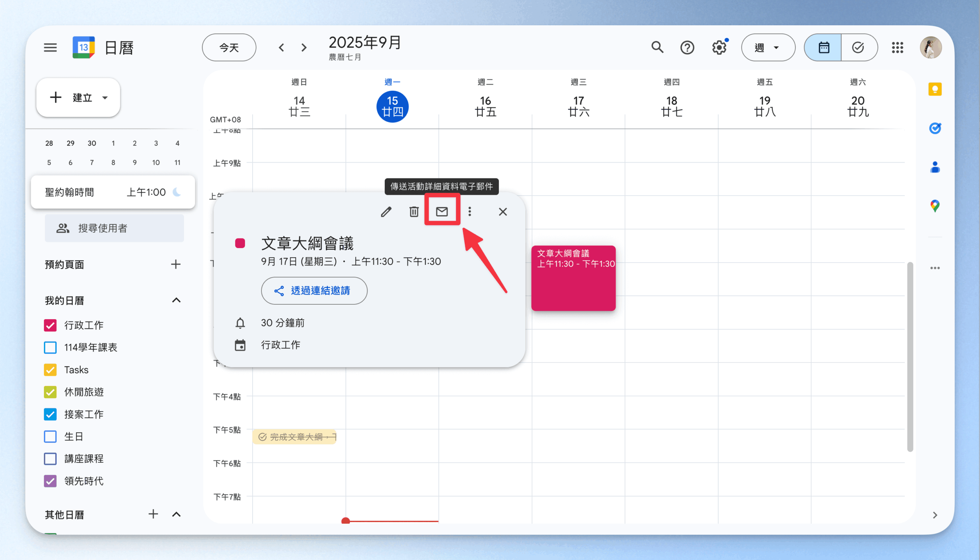
Task: Click the search magnifier icon
Action: (x=657, y=48)
